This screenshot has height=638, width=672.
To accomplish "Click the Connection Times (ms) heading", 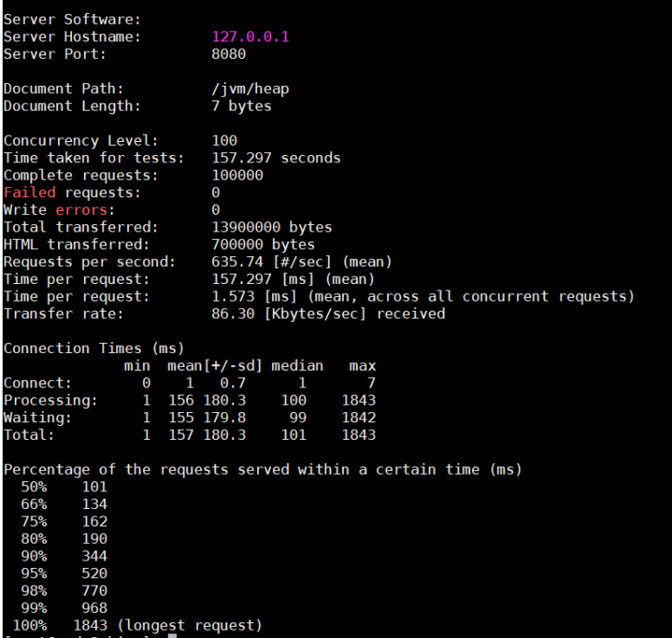I will 94,349.
